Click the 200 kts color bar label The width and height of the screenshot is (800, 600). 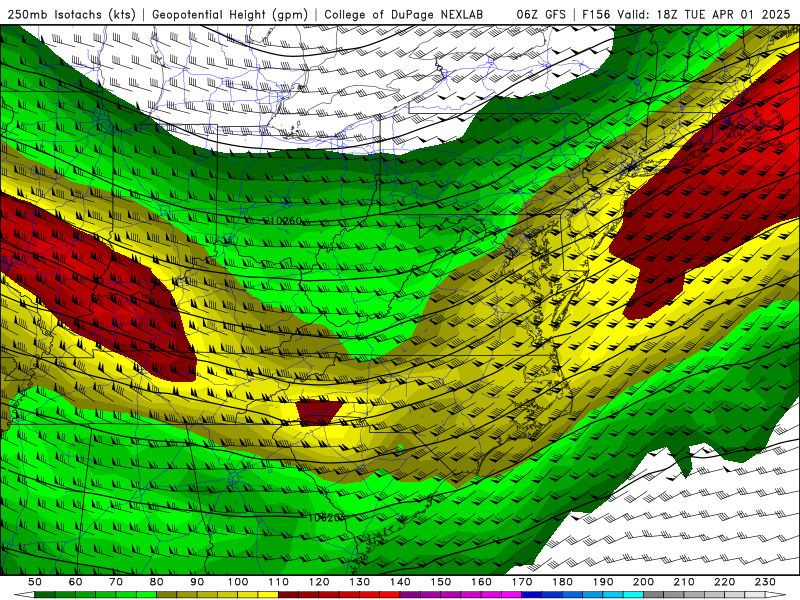[x=643, y=582]
